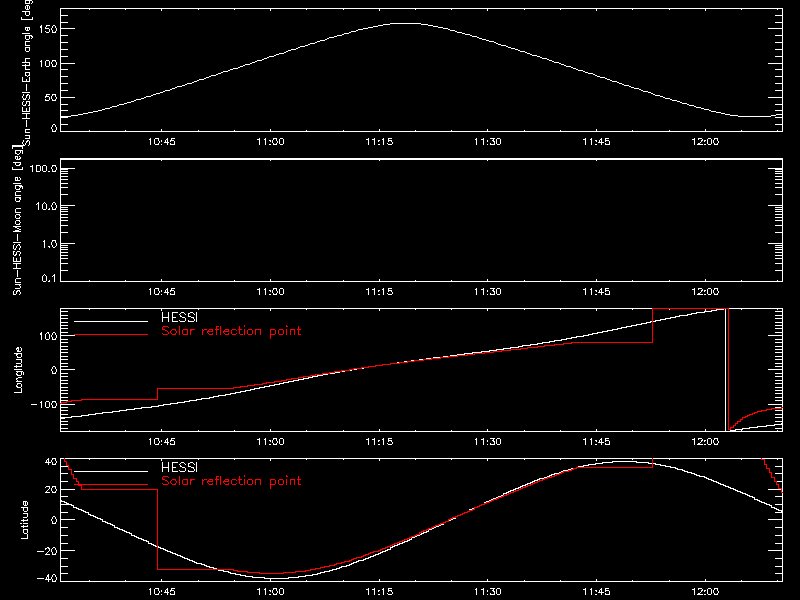Click 12:00 label under Longitude plot
The width and height of the screenshot is (800, 600).
705,442
